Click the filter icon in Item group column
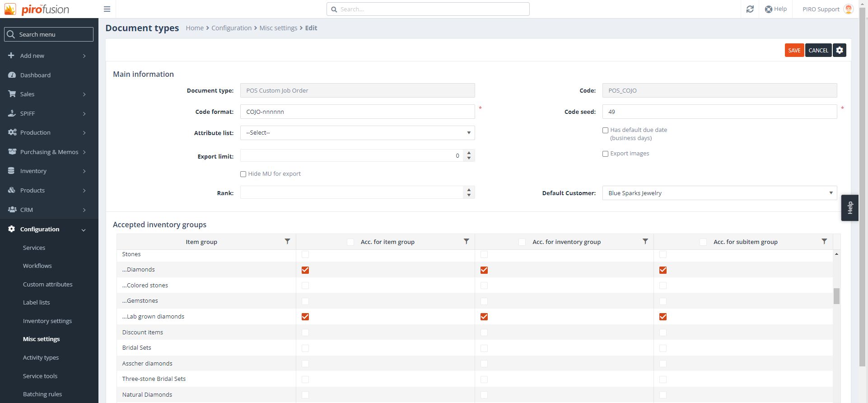This screenshot has height=403, width=868. (287, 241)
